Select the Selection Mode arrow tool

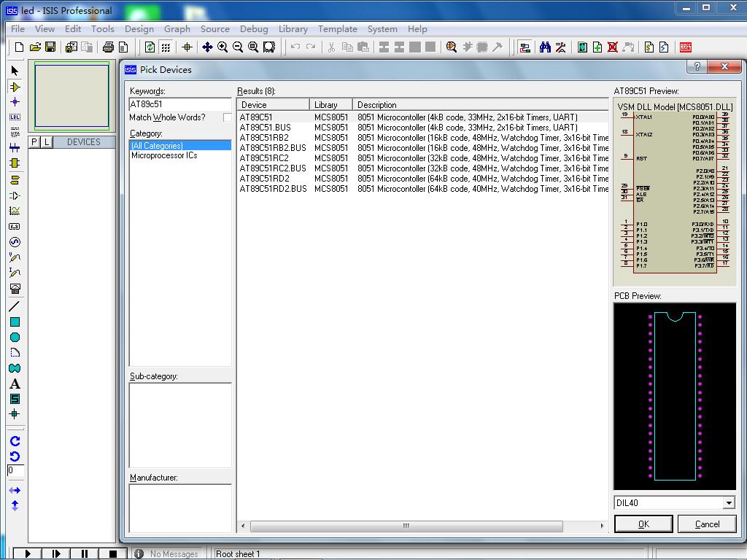15,71
